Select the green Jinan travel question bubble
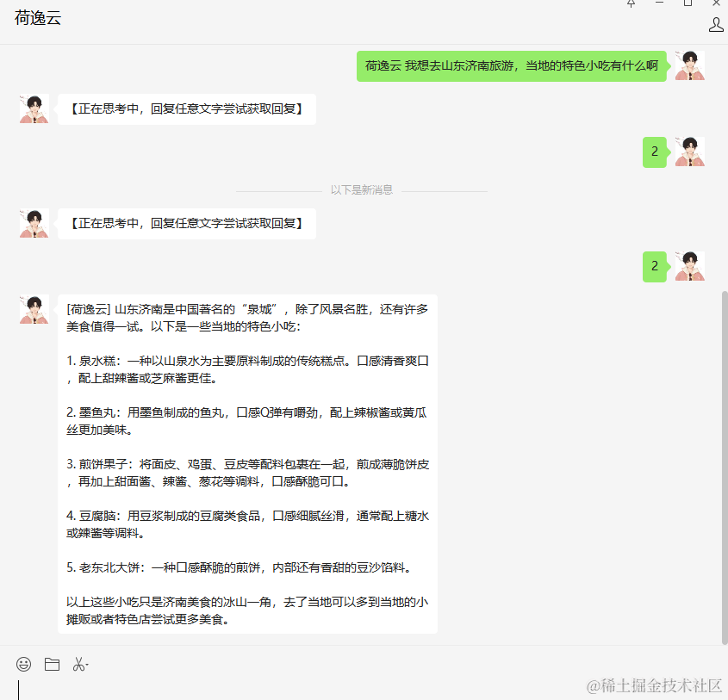The image size is (728, 700). coord(511,66)
